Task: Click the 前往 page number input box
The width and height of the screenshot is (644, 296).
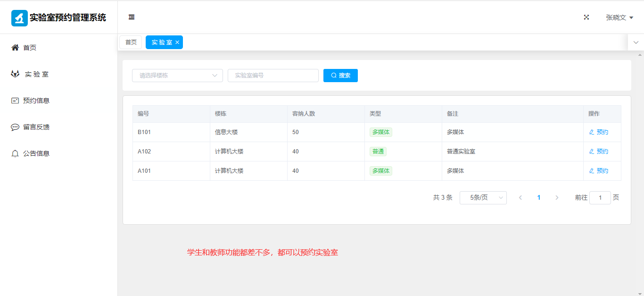Action: (x=600, y=198)
